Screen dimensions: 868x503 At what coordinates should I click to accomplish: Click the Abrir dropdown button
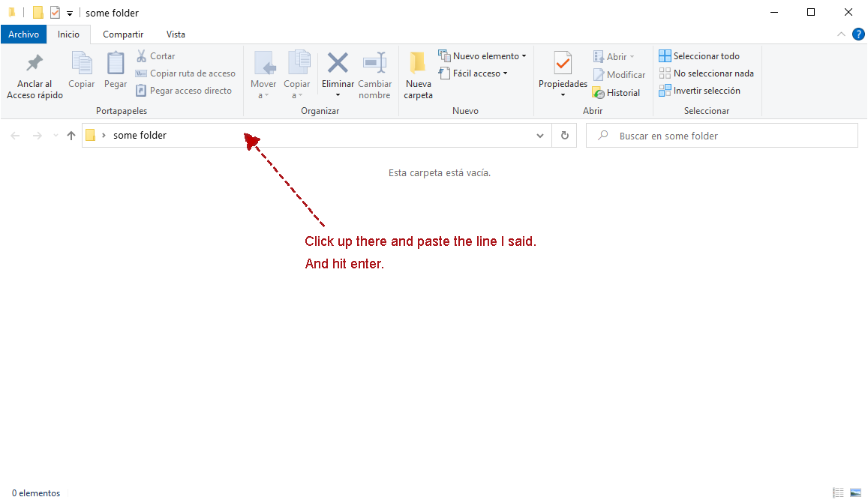coord(614,56)
